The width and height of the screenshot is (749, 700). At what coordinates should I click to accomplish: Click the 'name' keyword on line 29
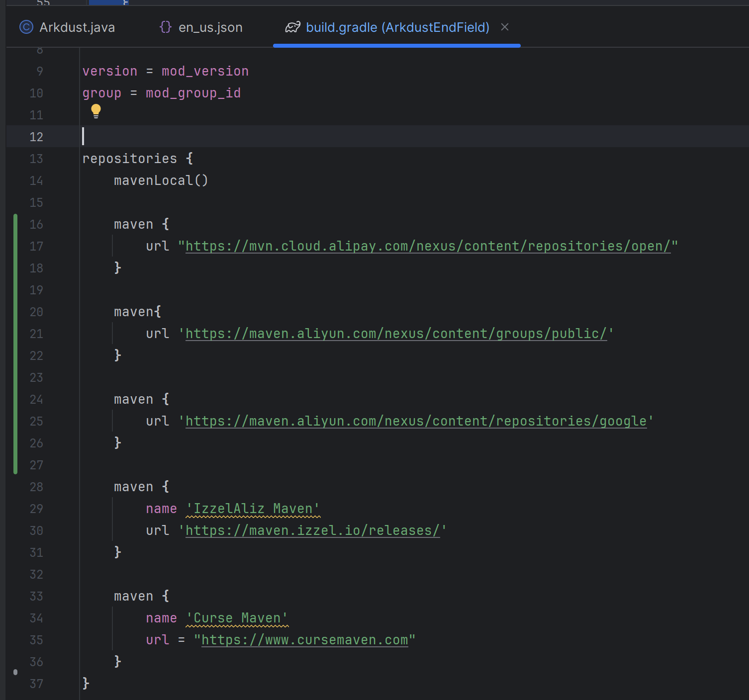(x=161, y=509)
